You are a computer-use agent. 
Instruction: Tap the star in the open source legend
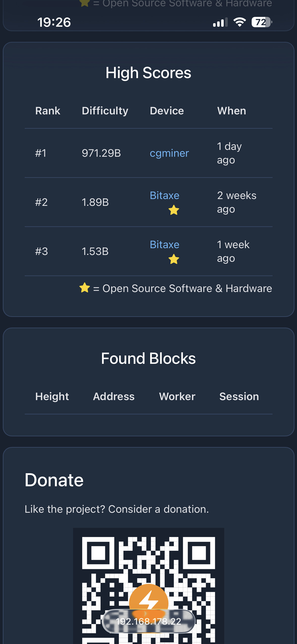click(85, 288)
